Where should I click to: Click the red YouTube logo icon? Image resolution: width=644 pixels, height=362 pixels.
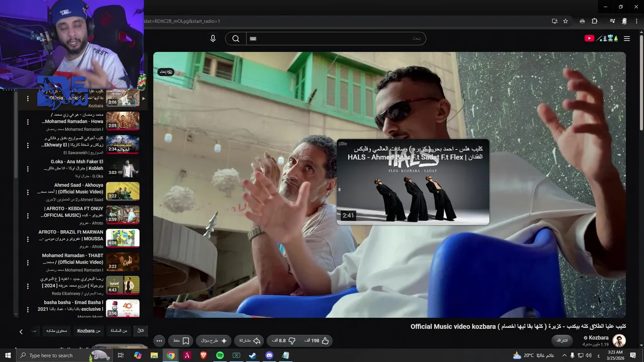pyautogui.click(x=589, y=38)
